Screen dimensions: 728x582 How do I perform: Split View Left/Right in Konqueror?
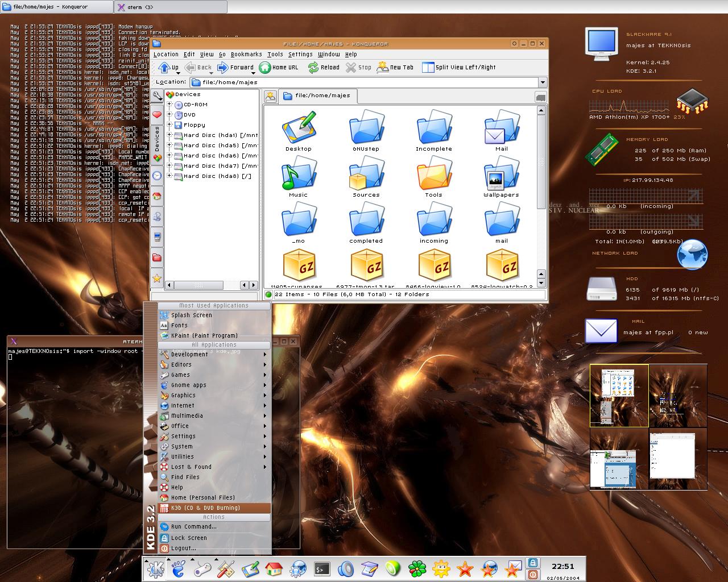459,68
